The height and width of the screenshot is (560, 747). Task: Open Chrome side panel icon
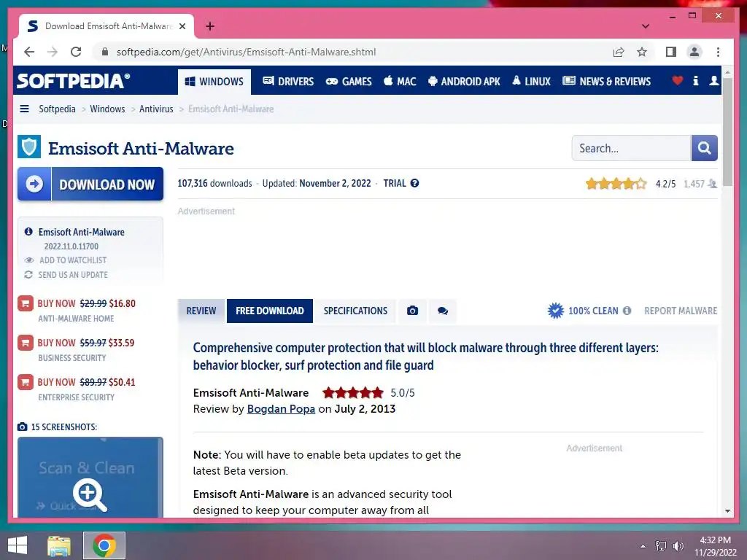(671, 52)
